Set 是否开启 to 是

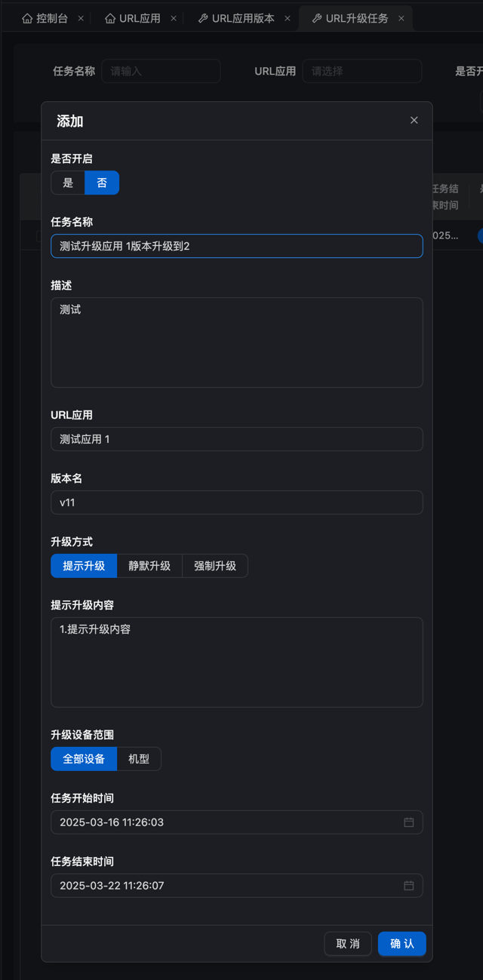pyautogui.click(x=68, y=183)
